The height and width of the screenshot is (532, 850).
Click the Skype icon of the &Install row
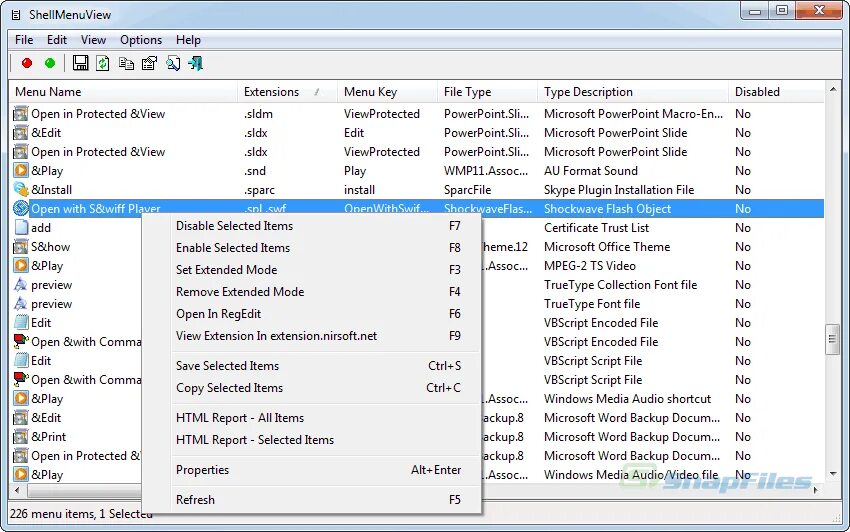pyautogui.click(x=21, y=190)
